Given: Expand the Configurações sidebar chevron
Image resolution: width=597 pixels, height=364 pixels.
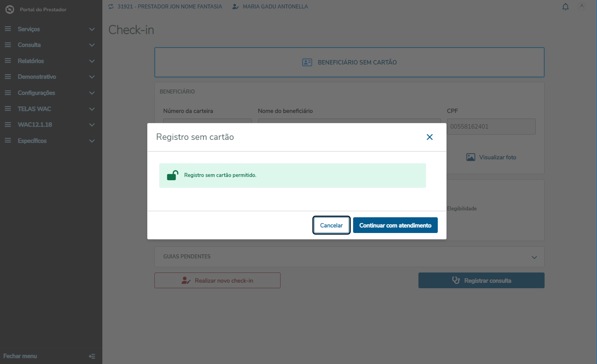Looking at the screenshot, I should coord(92,93).
